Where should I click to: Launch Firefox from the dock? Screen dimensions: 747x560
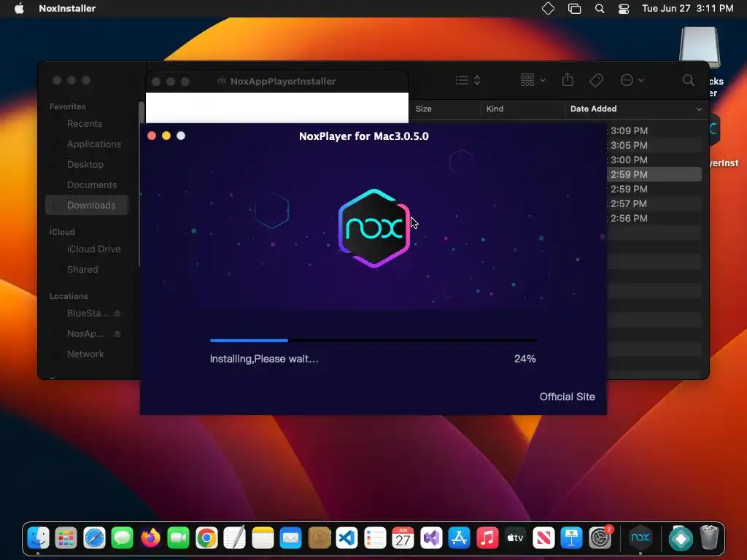click(x=150, y=538)
